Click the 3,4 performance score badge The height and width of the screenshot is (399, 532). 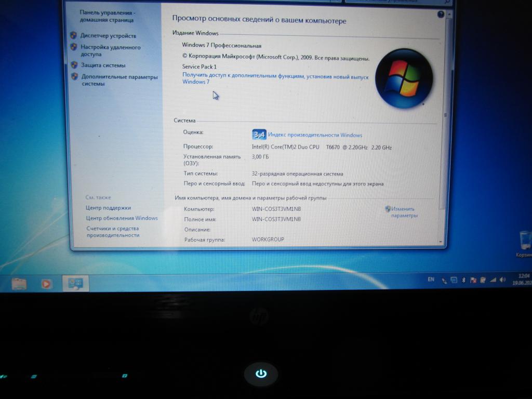click(259, 135)
